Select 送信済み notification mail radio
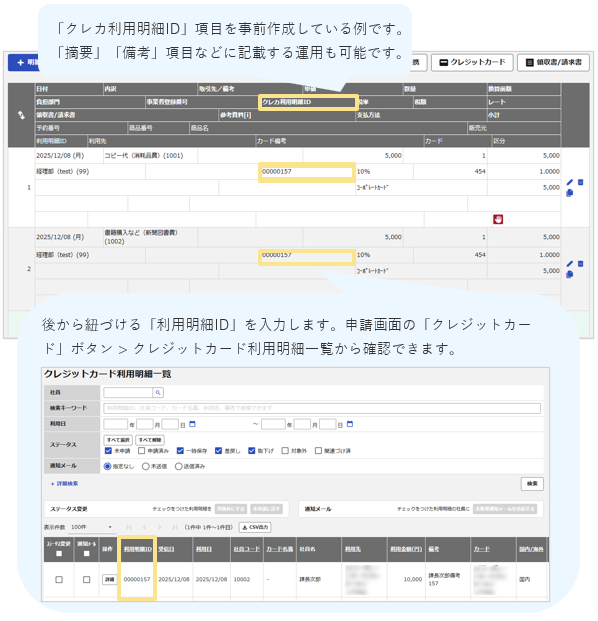Screen dimensions: 598x621 click(x=178, y=466)
